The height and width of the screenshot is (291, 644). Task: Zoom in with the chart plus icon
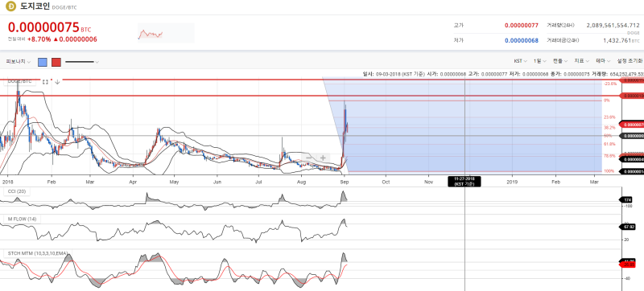[x=324, y=158]
